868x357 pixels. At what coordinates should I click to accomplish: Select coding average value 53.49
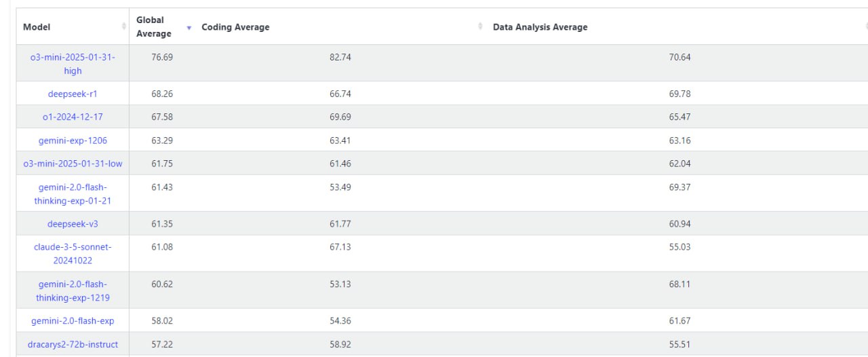coord(340,187)
